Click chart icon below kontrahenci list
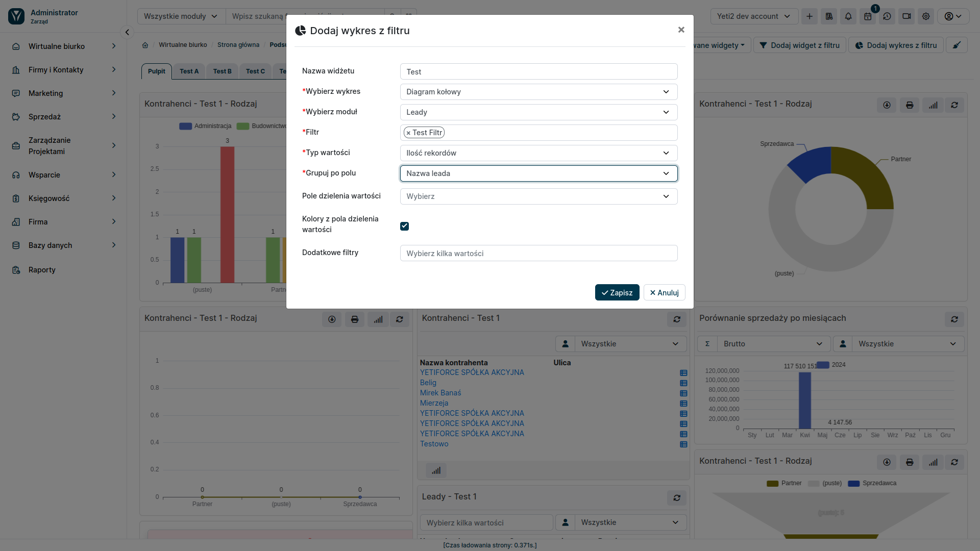Image resolution: width=980 pixels, height=551 pixels. tap(436, 470)
